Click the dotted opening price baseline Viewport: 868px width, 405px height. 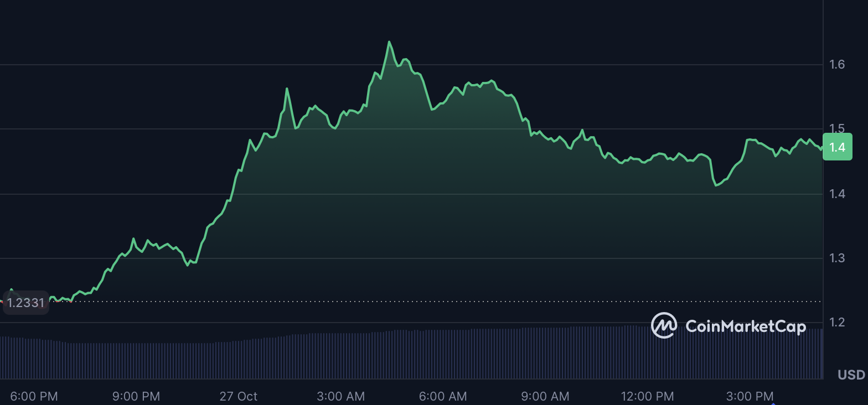(x=443, y=302)
